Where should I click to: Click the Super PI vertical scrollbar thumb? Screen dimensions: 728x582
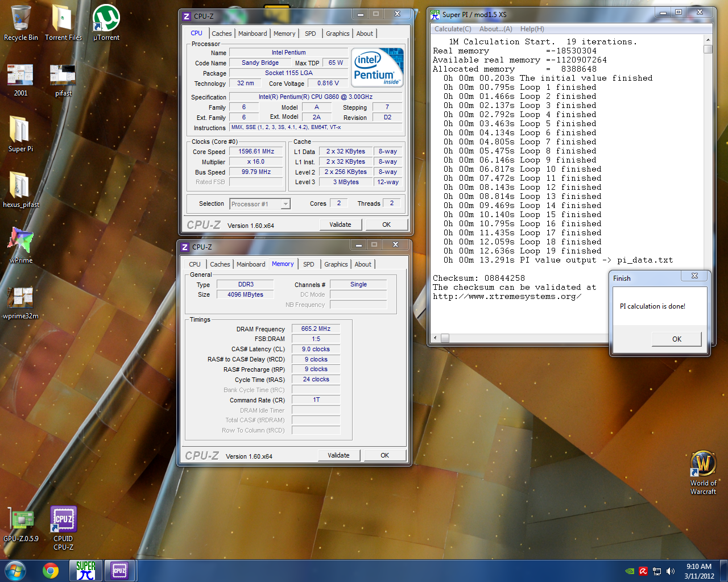coord(708,49)
